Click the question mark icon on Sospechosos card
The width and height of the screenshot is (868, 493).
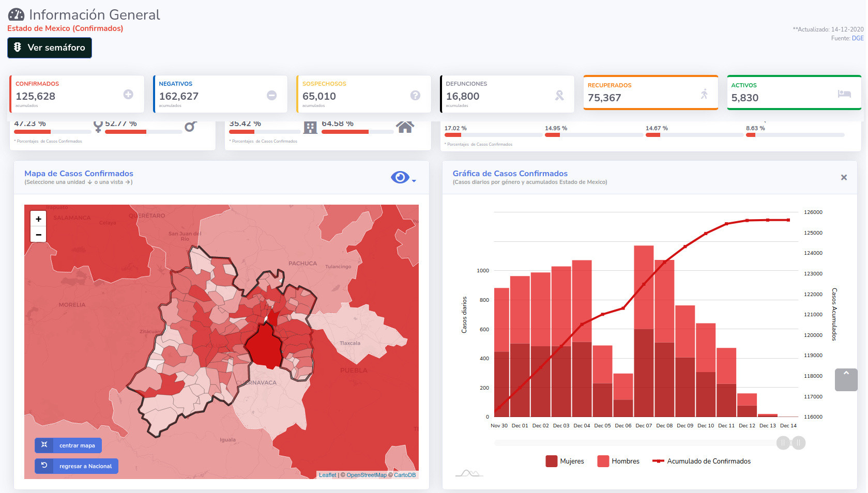(x=415, y=95)
